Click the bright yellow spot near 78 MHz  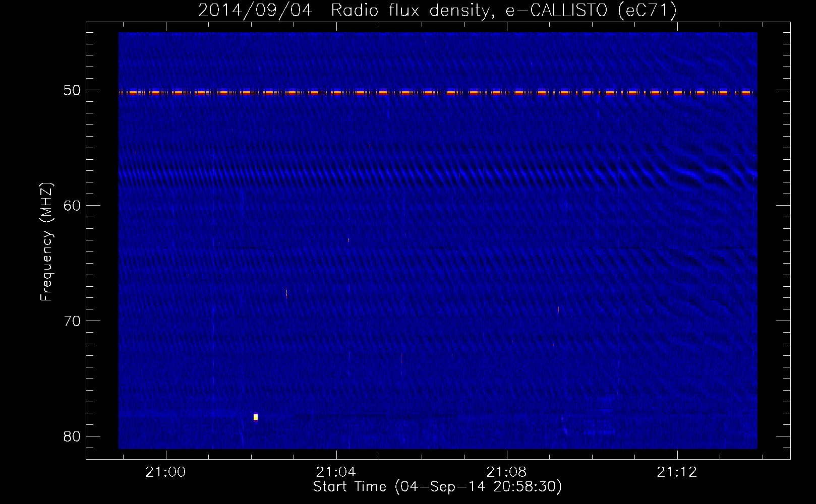click(x=256, y=417)
